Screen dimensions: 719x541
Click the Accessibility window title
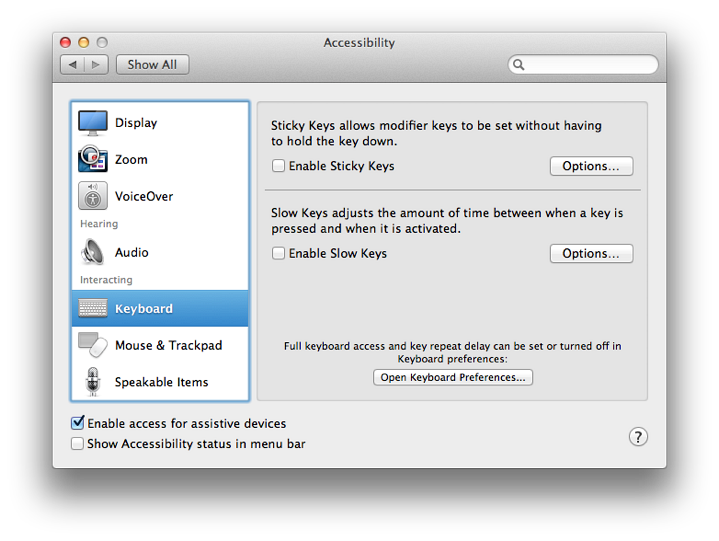point(359,43)
